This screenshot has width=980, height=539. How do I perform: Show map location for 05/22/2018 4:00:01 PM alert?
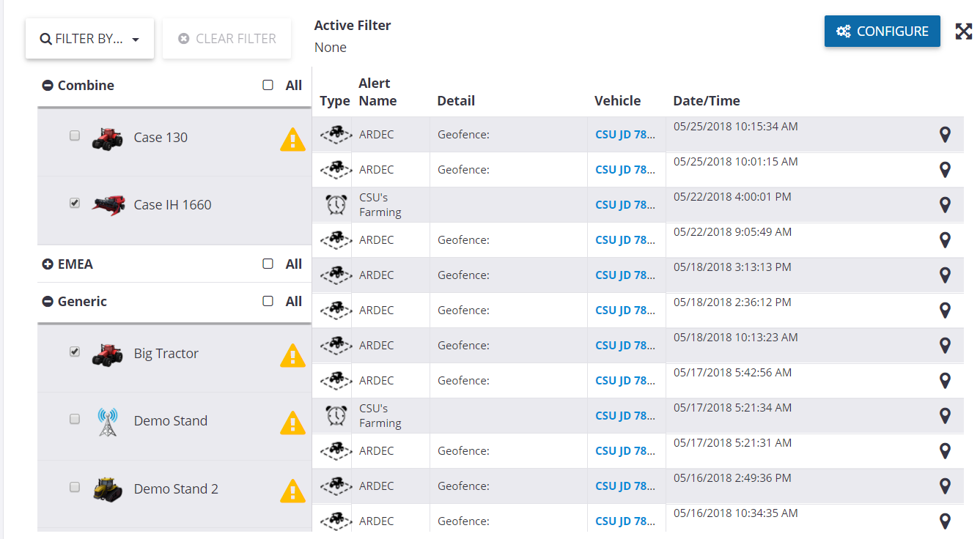click(945, 205)
